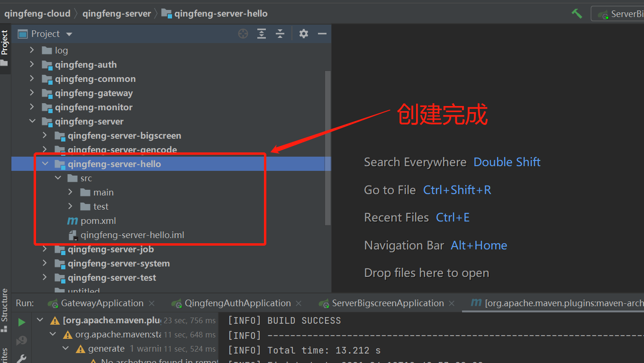This screenshot has height=363, width=644.
Task: Collapse the org.apache.maven.plugins run node
Action: pos(40,320)
